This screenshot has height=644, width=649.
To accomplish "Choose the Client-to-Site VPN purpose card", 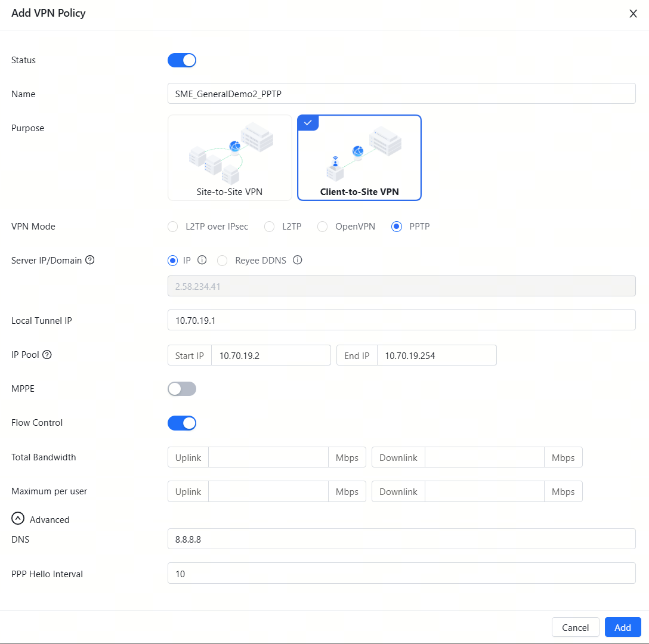I will click(x=359, y=157).
